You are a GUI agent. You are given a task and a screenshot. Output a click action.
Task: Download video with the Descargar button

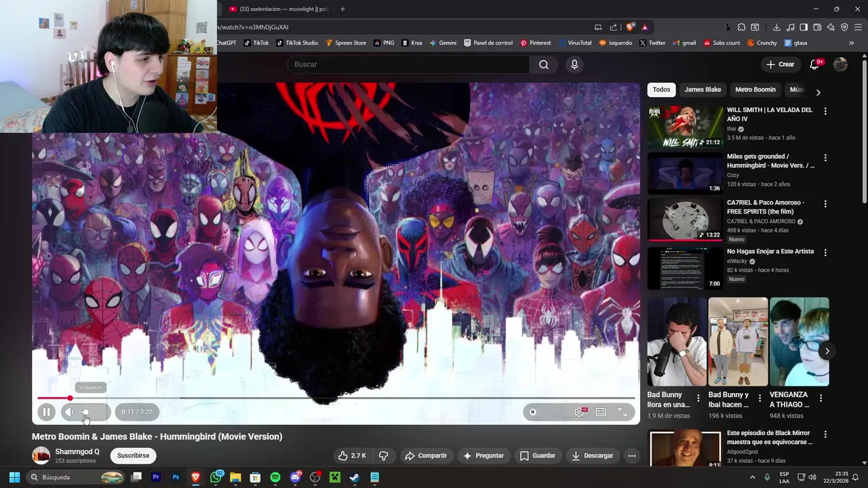coord(592,455)
